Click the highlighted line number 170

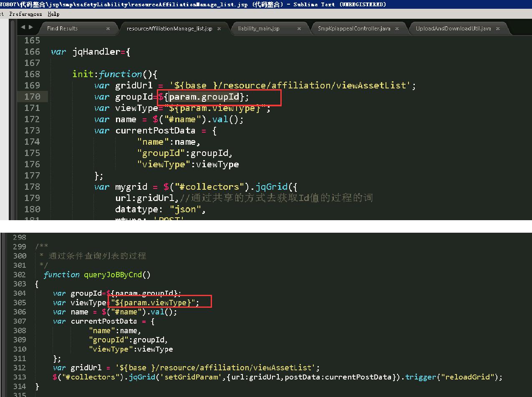click(32, 97)
